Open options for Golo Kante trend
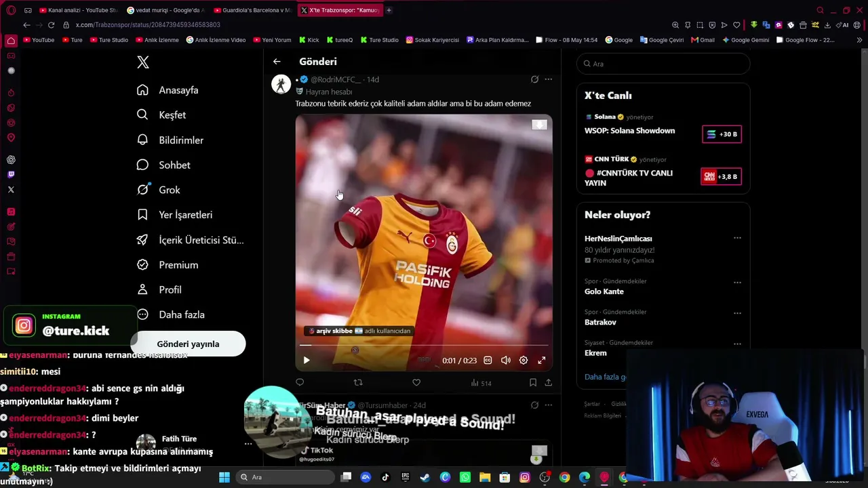 737,282
